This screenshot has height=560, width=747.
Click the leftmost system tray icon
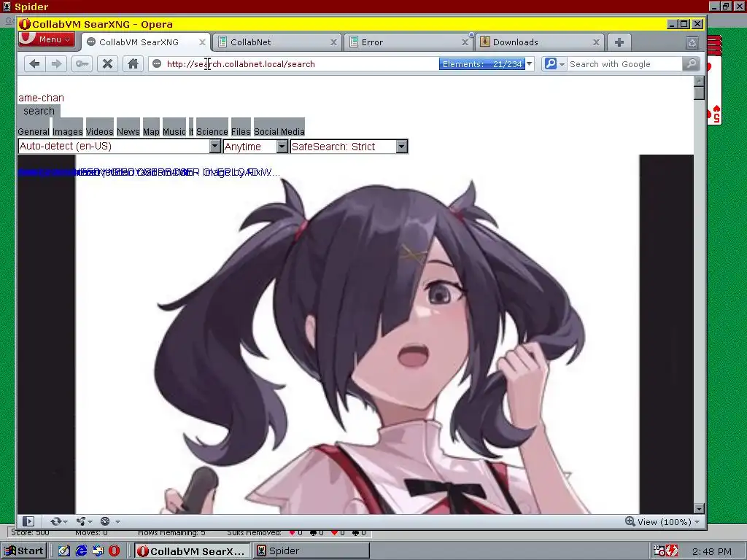[659, 551]
